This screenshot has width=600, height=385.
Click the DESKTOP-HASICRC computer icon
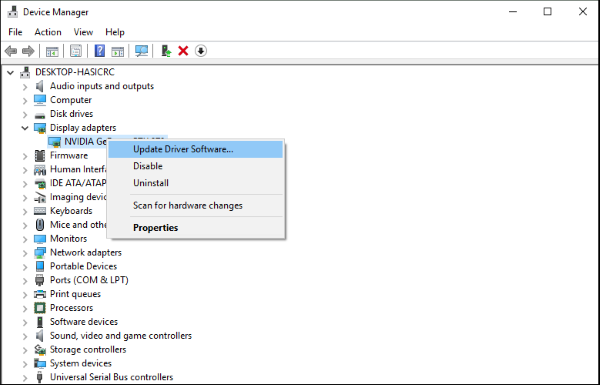click(25, 72)
